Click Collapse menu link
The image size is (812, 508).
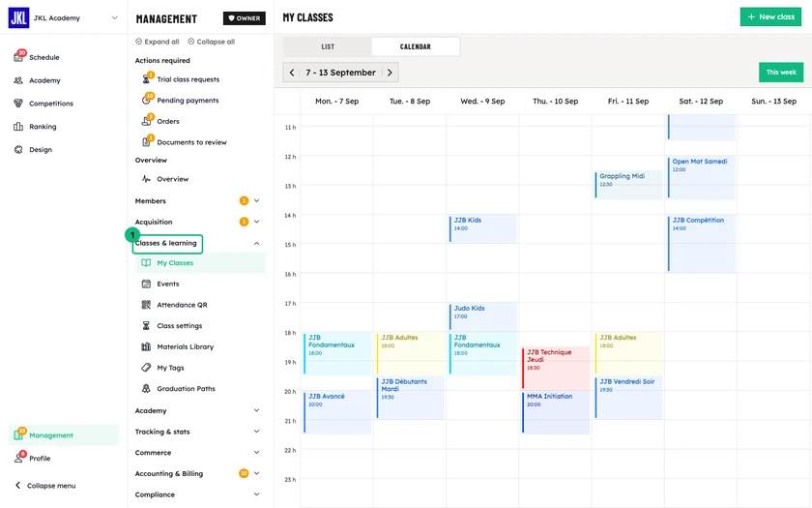pos(45,485)
